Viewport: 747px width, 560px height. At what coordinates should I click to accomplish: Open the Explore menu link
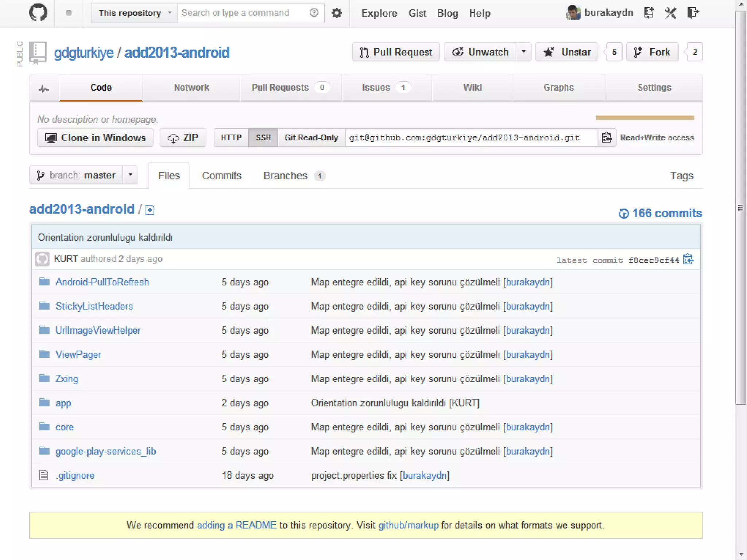pos(379,13)
